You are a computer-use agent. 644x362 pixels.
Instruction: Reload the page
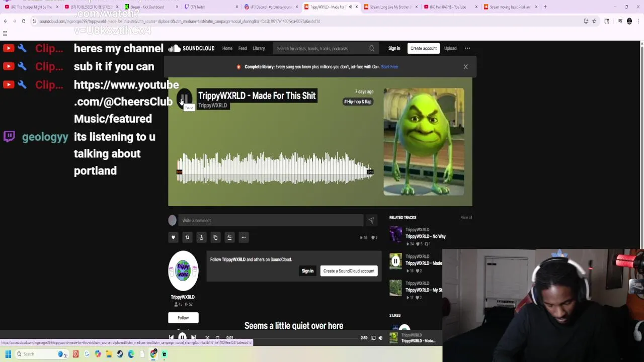click(x=24, y=21)
